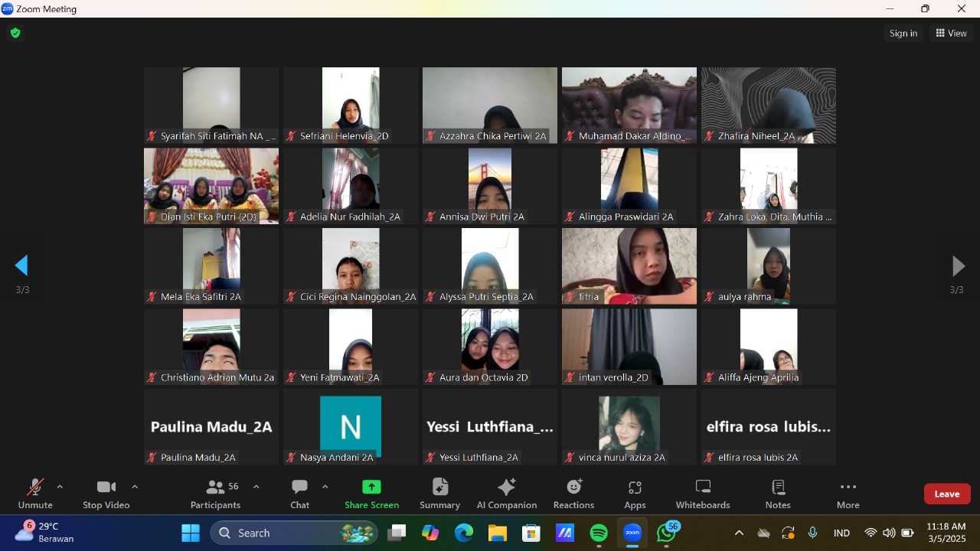Open the Notes panel
The image size is (980, 551).
pos(778,494)
